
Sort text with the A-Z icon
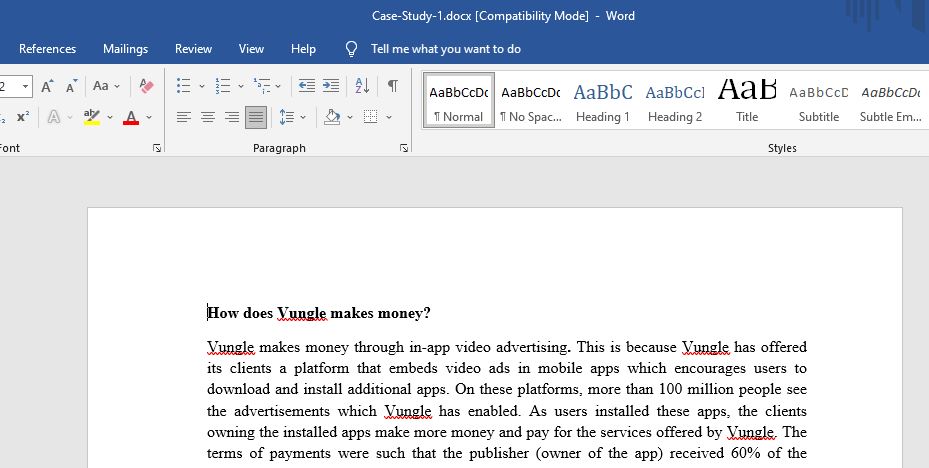pyautogui.click(x=362, y=86)
